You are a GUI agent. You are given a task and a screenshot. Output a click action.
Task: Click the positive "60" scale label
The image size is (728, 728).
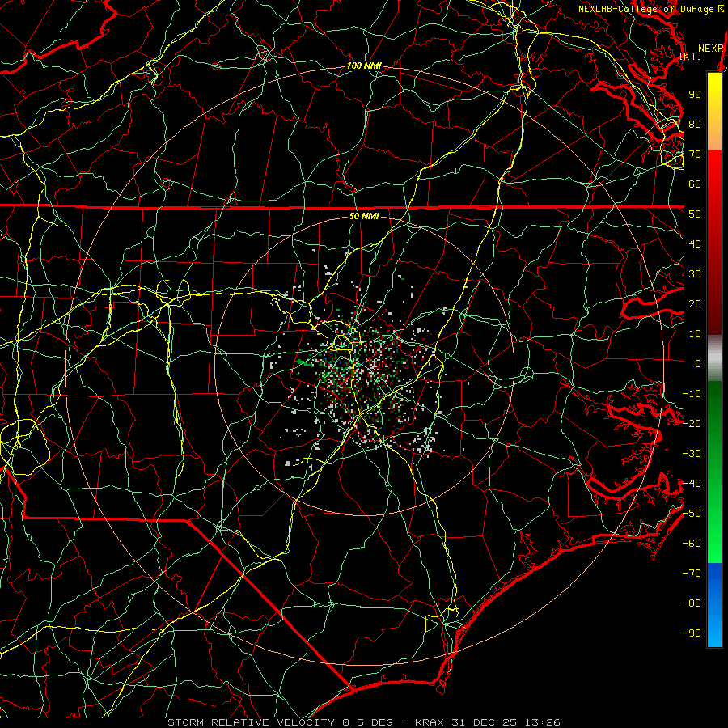pos(695,184)
